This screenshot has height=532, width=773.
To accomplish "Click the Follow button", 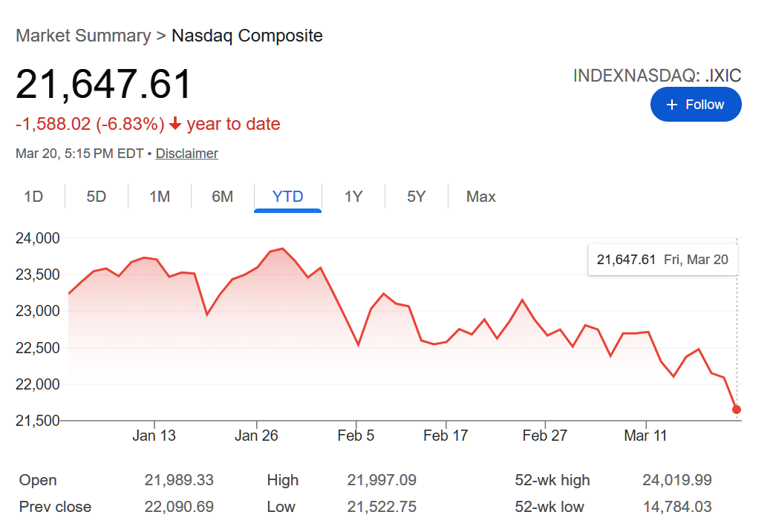I will [x=695, y=105].
